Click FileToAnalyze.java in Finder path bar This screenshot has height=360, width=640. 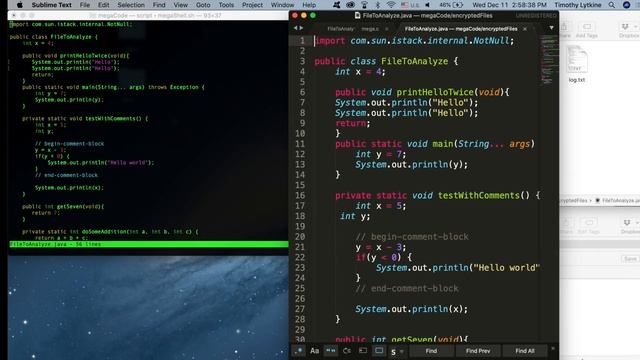click(617, 200)
